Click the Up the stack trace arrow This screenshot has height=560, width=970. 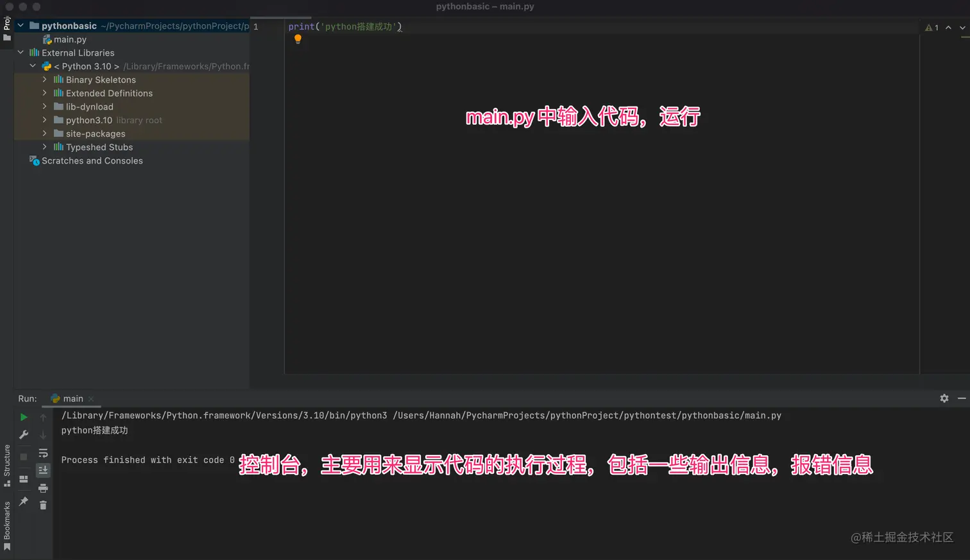(43, 417)
